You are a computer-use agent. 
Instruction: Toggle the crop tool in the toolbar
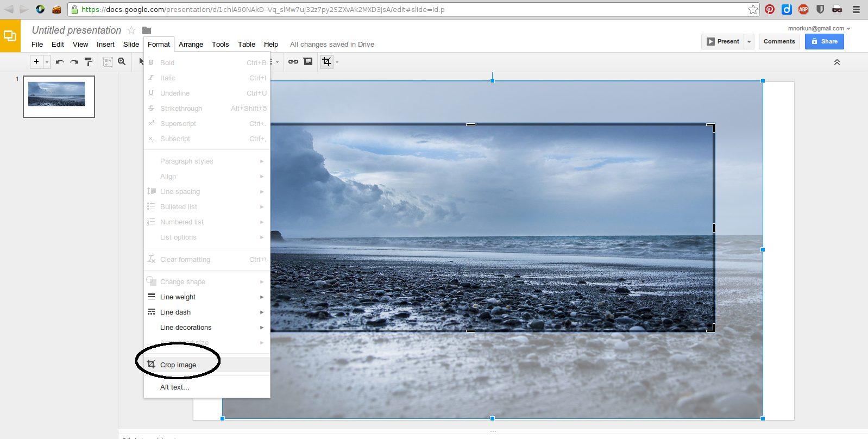(x=326, y=62)
